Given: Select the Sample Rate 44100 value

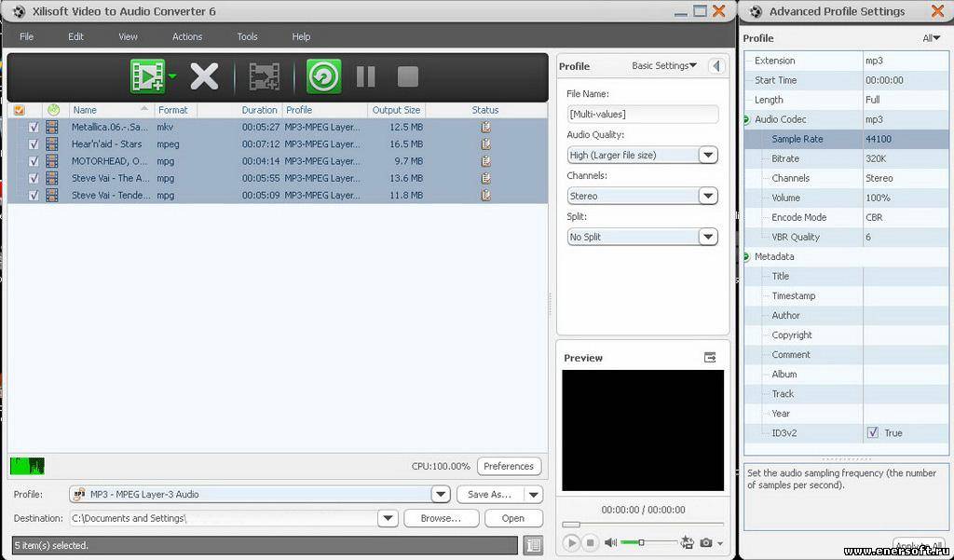Looking at the screenshot, I should pos(906,139).
